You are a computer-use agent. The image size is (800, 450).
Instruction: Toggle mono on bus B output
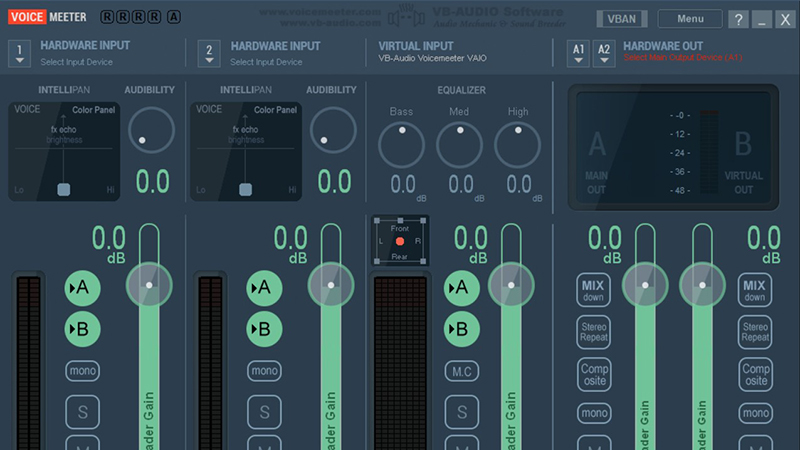(755, 413)
